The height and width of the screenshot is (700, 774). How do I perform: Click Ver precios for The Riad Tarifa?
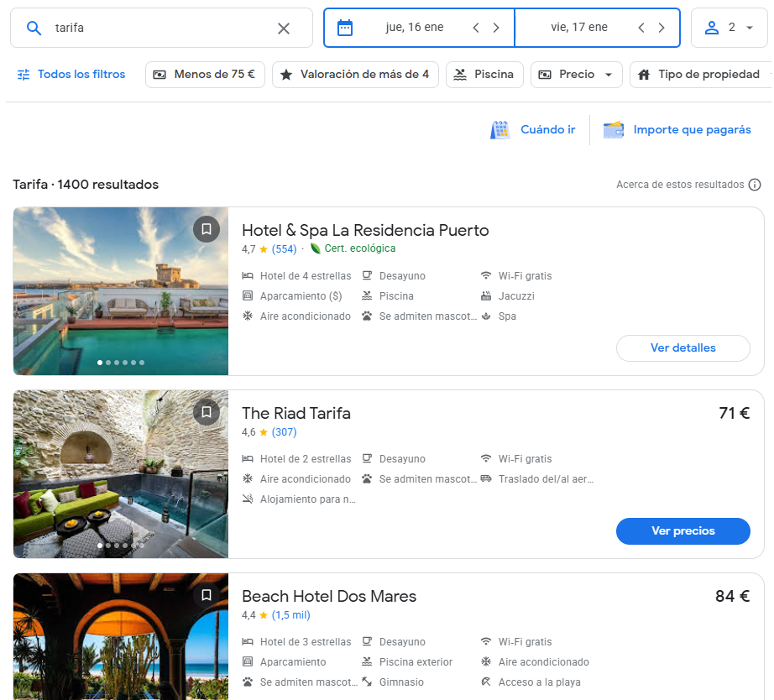click(683, 531)
